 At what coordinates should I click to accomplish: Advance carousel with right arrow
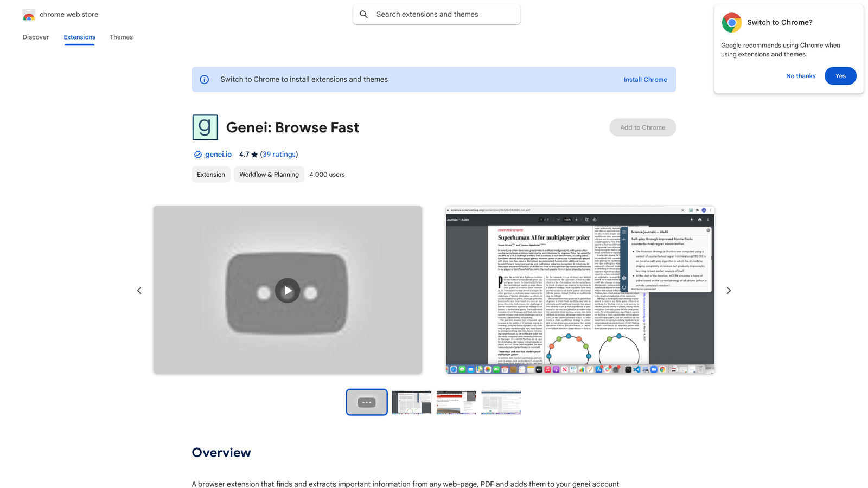(729, 291)
